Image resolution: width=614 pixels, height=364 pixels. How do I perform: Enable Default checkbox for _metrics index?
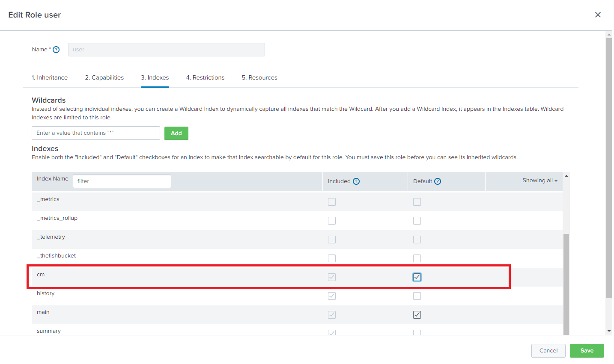point(417,201)
